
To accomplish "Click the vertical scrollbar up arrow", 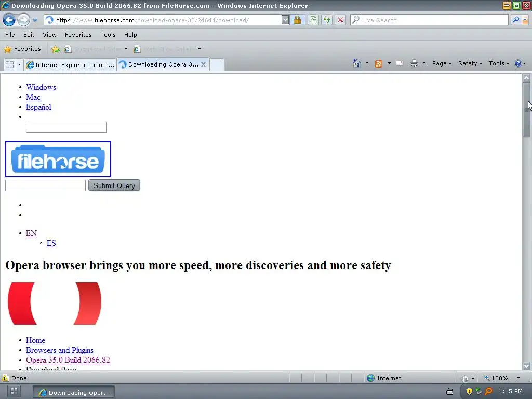I will [526, 78].
